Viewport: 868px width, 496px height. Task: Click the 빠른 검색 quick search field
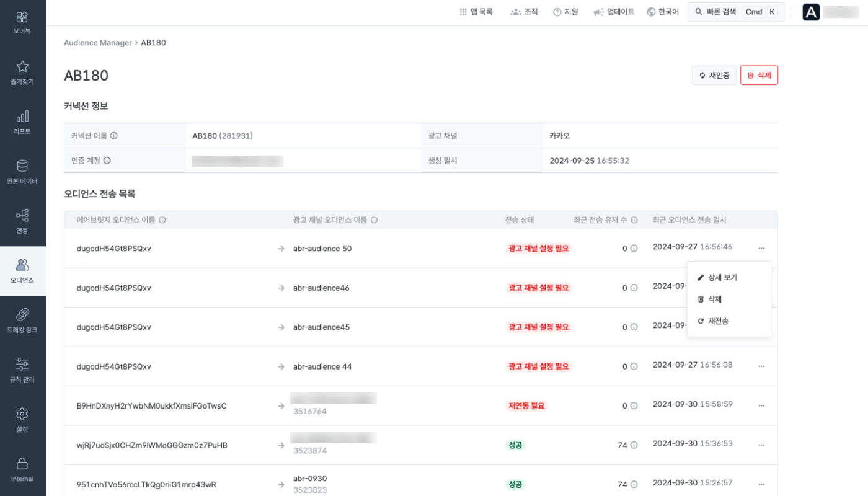[736, 12]
